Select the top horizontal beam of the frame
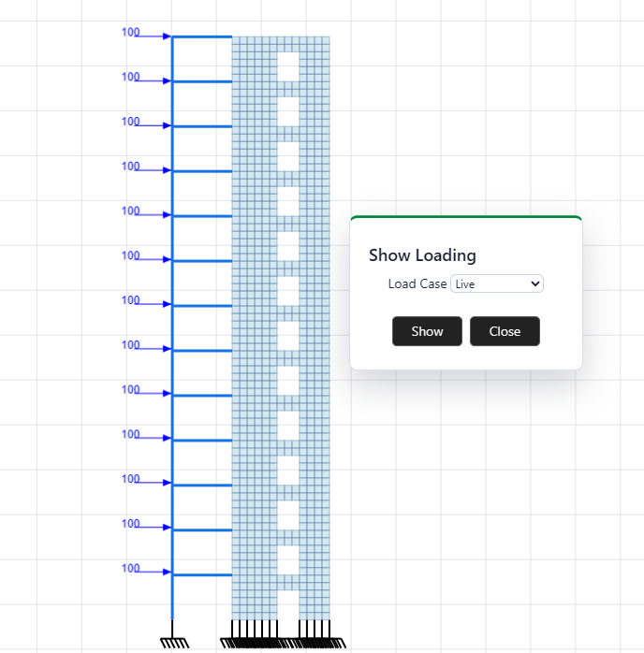Viewport: 644px width, 653px height. click(202, 37)
